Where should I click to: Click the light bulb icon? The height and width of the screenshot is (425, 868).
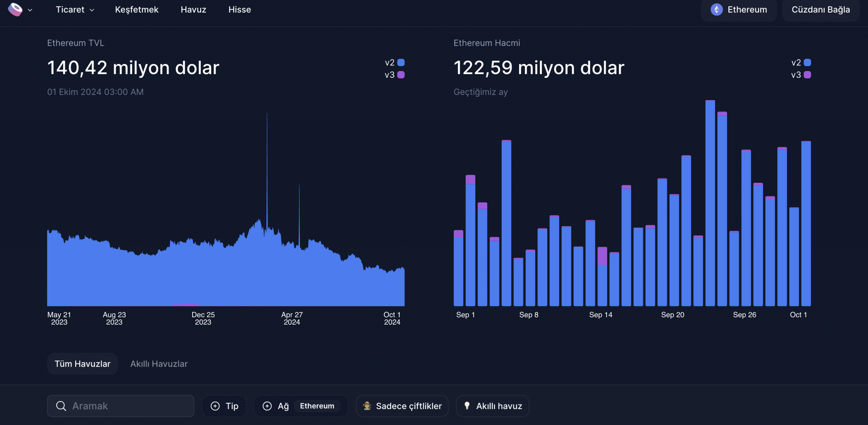(467, 406)
